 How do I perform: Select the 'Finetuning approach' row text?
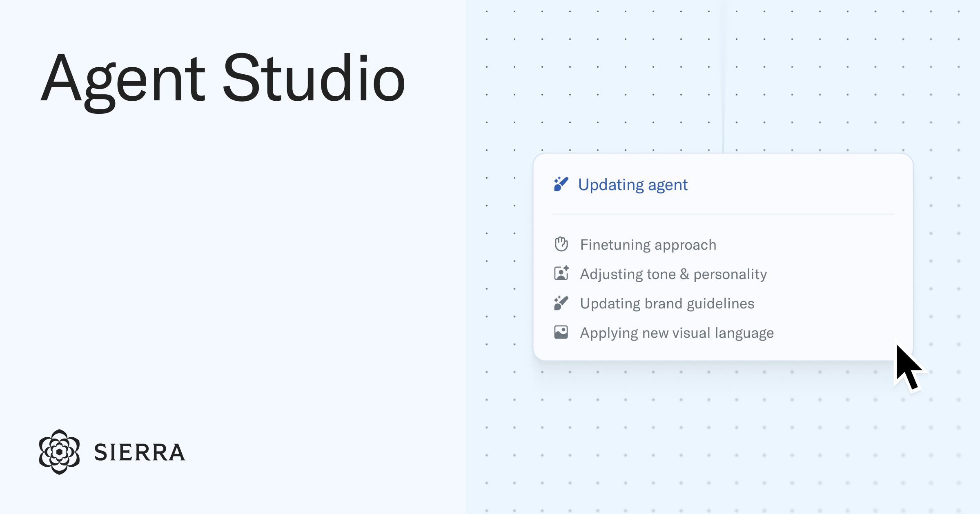[x=648, y=245]
